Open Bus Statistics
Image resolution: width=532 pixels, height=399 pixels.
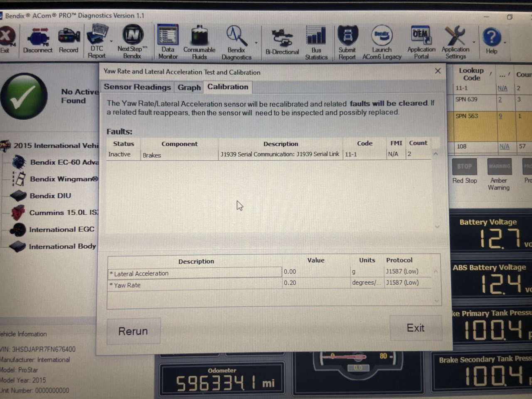pos(316,42)
